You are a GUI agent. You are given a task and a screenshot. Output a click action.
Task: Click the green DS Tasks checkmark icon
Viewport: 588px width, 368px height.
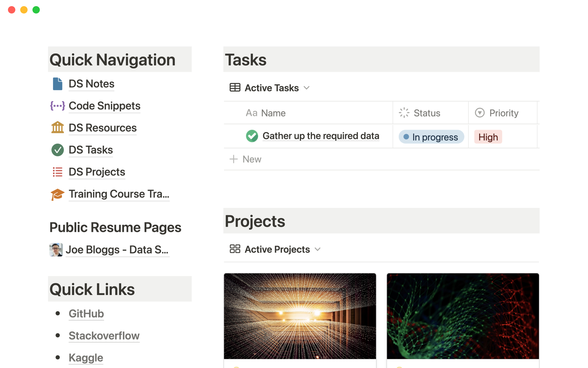click(57, 150)
